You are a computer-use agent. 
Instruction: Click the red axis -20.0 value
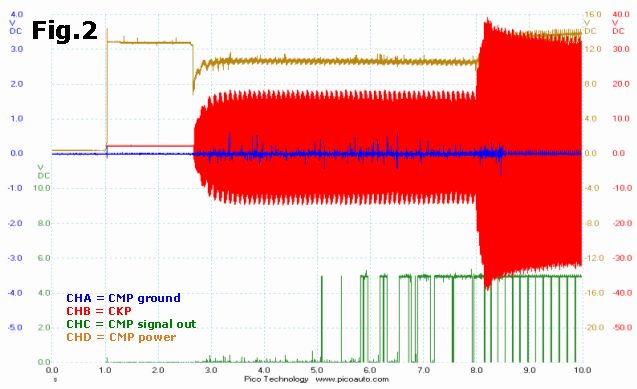pyautogui.click(x=622, y=223)
